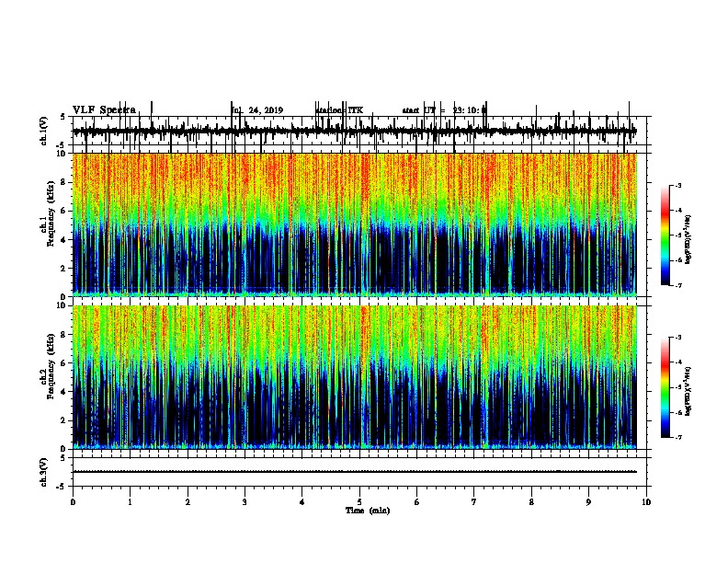The height and width of the screenshot is (563, 728).
Task: Click the 4 kHz tick on ch.1 frequency axis
Action: (63, 240)
